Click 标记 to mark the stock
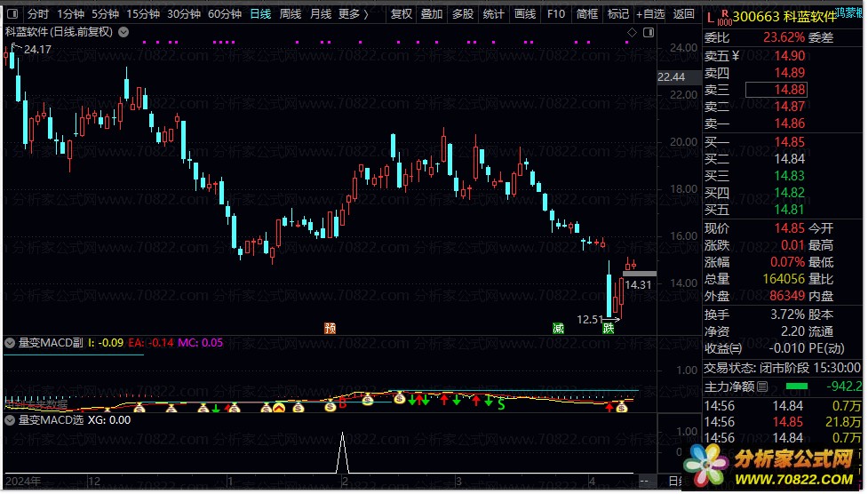This screenshot has height=494, width=868. (617, 14)
